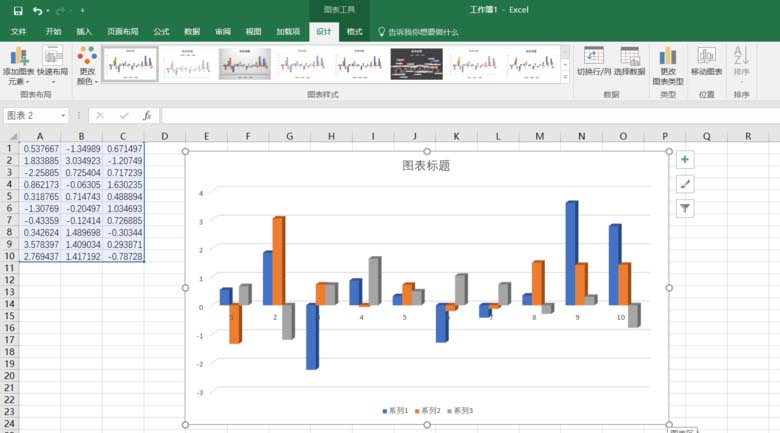The image size is (780, 433).
Task: Switch to the 加载项 ribbon tab
Action: pyautogui.click(x=288, y=32)
